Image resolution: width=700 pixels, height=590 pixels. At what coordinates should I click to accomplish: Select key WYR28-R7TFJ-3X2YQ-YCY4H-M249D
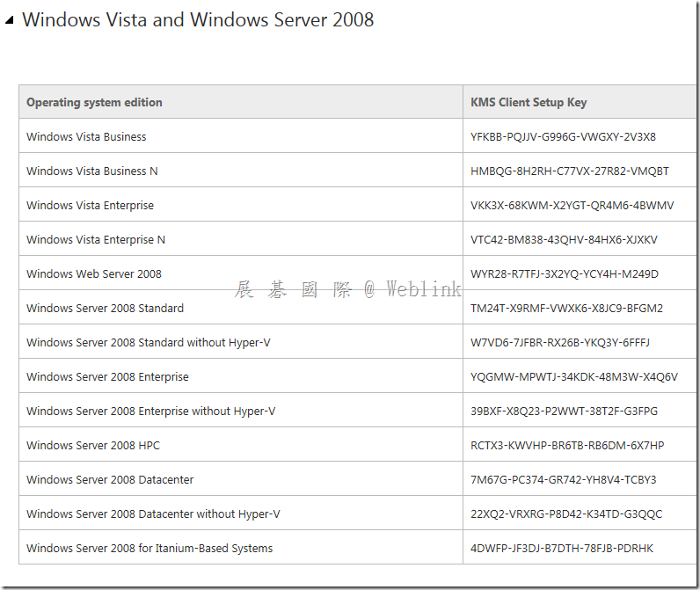coord(565,273)
